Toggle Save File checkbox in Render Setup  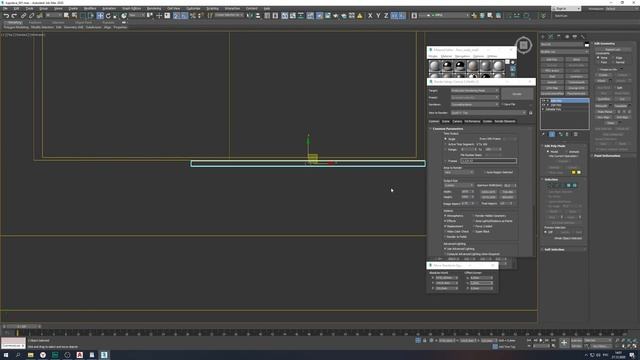click(x=502, y=104)
